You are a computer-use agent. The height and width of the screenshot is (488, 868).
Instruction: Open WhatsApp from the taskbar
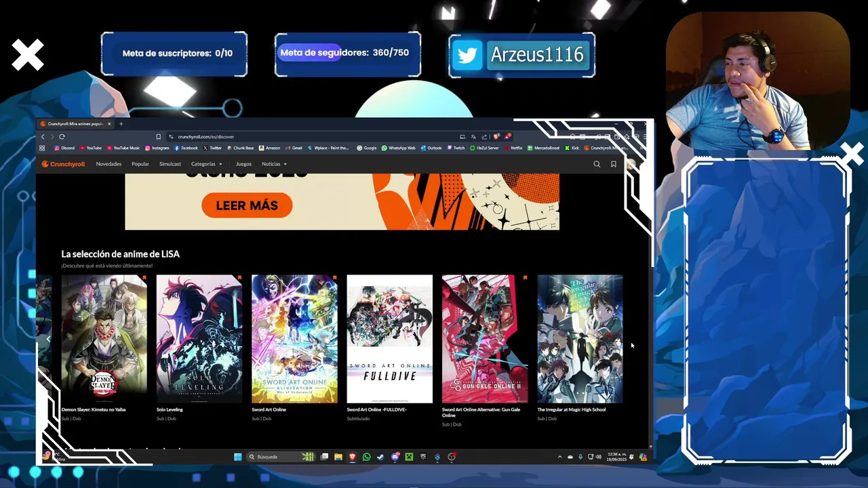[x=367, y=457]
